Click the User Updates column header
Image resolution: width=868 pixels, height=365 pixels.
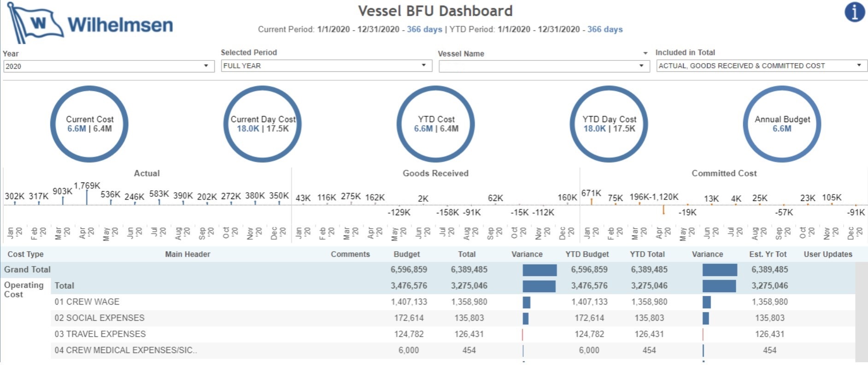(827, 254)
